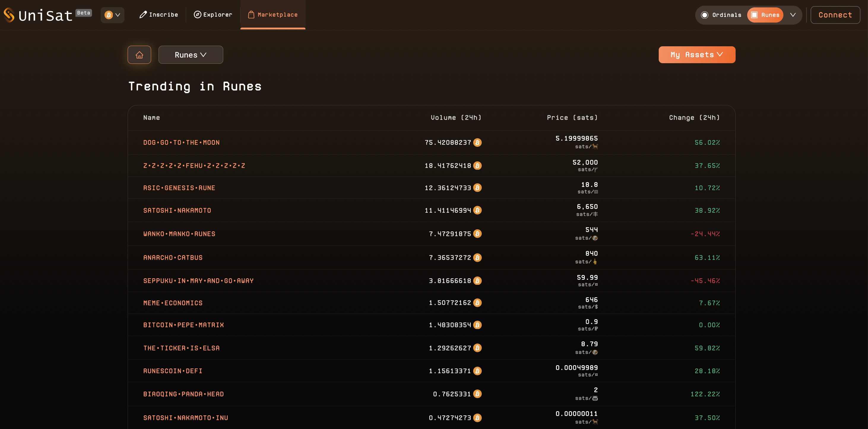This screenshot has width=868, height=429.
Task: Click the Volume (24h) column header
Action: [x=456, y=118]
